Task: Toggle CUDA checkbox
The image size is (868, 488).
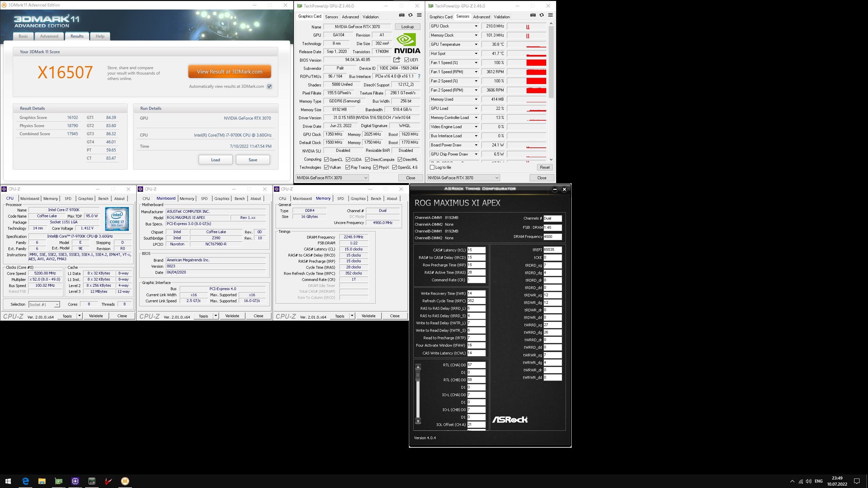Action: (348, 160)
